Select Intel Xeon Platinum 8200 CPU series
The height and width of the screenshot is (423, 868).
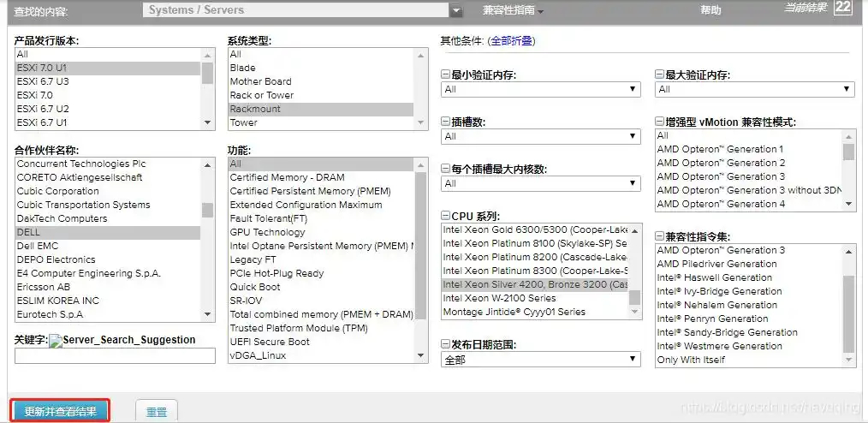point(535,258)
